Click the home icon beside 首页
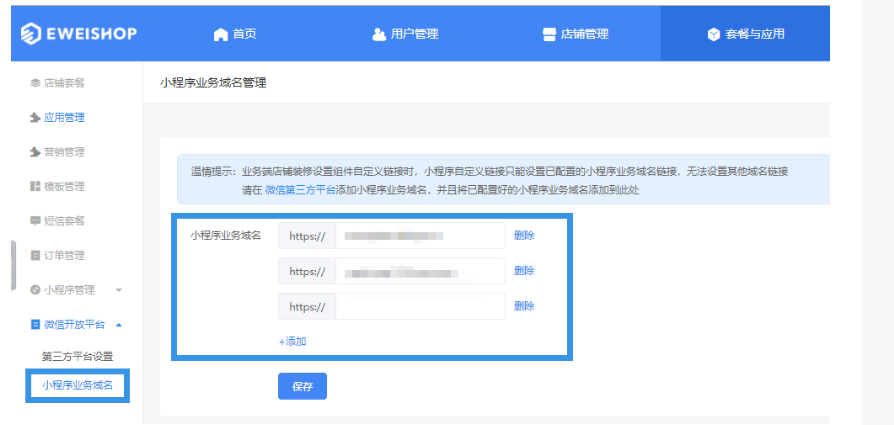The image size is (894, 425). pos(221,35)
